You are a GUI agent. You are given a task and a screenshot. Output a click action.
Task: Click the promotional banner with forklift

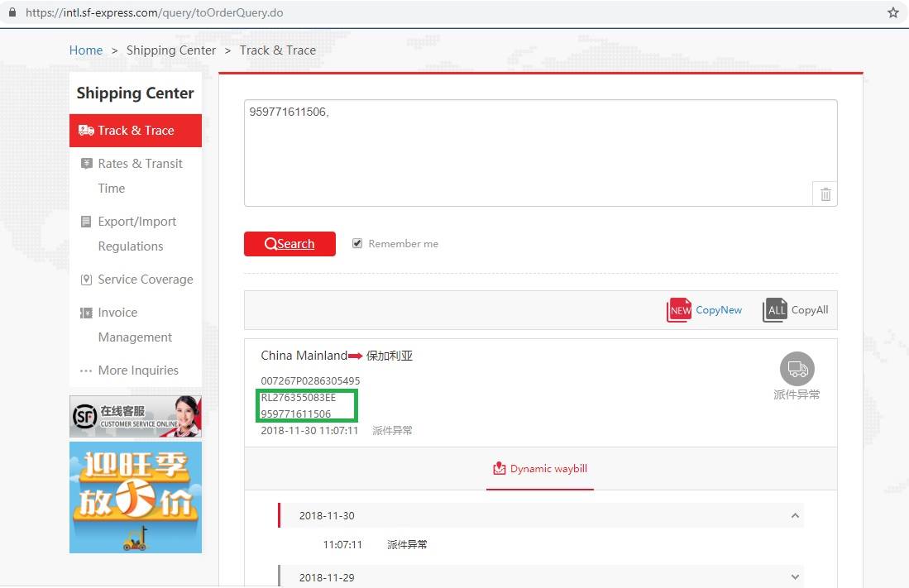tap(136, 498)
